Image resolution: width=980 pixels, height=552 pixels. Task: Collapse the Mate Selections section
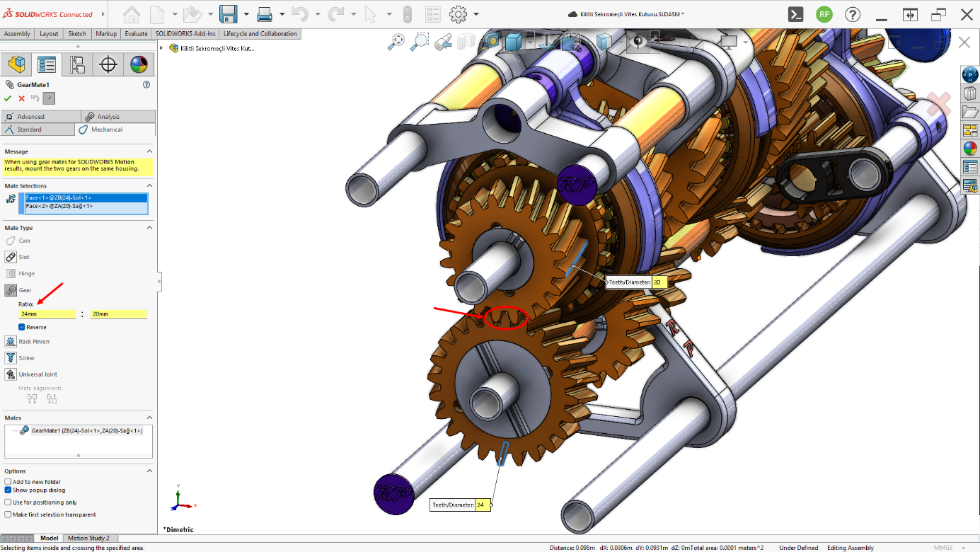tap(149, 186)
